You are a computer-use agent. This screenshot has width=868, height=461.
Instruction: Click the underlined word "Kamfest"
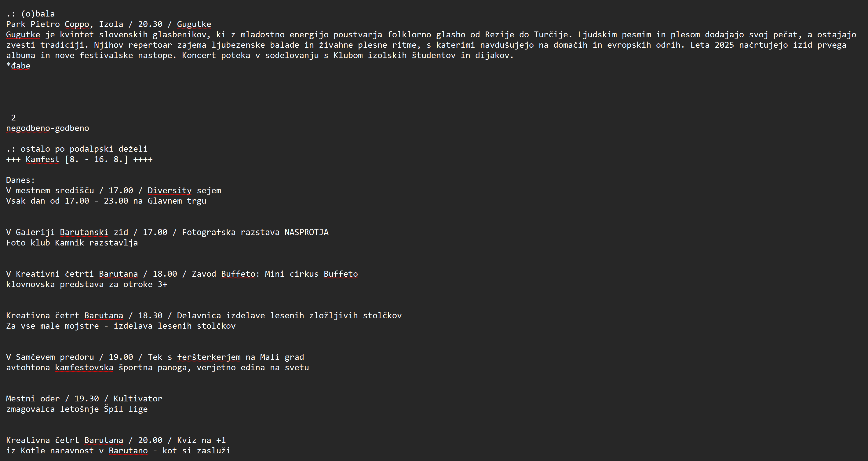[42, 159]
